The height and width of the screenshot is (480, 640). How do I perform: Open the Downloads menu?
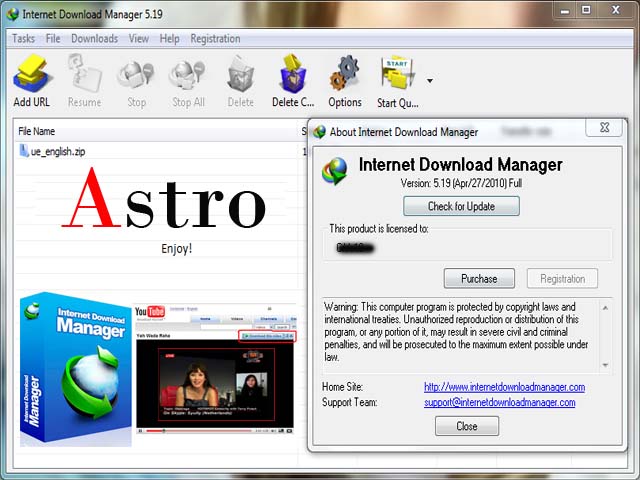coord(94,39)
